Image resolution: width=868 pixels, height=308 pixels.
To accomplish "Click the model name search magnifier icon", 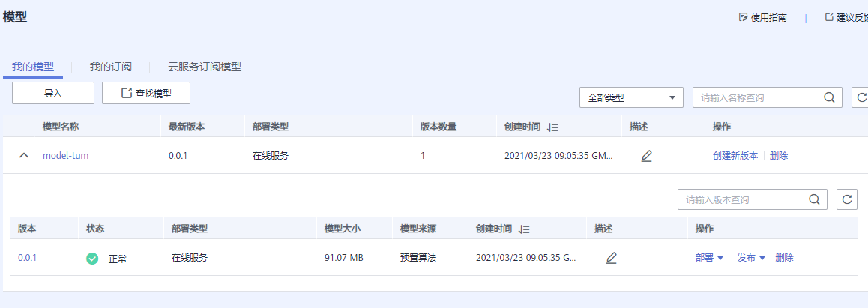I will point(829,97).
